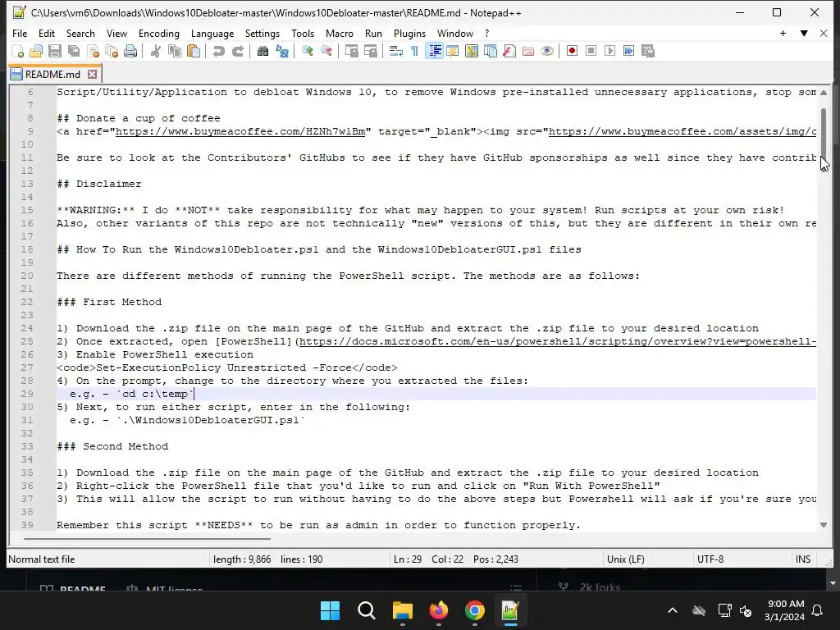
Task: Save the document using the Save icon
Action: tap(55, 51)
